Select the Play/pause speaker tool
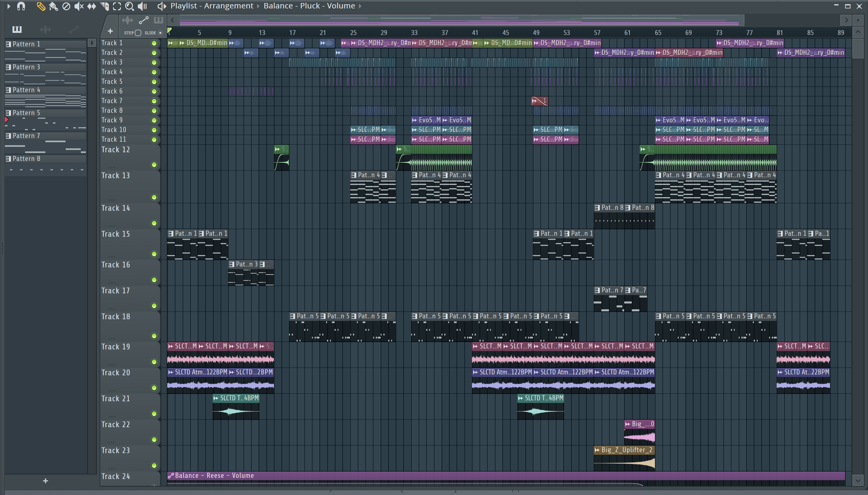 pyautogui.click(x=142, y=6)
